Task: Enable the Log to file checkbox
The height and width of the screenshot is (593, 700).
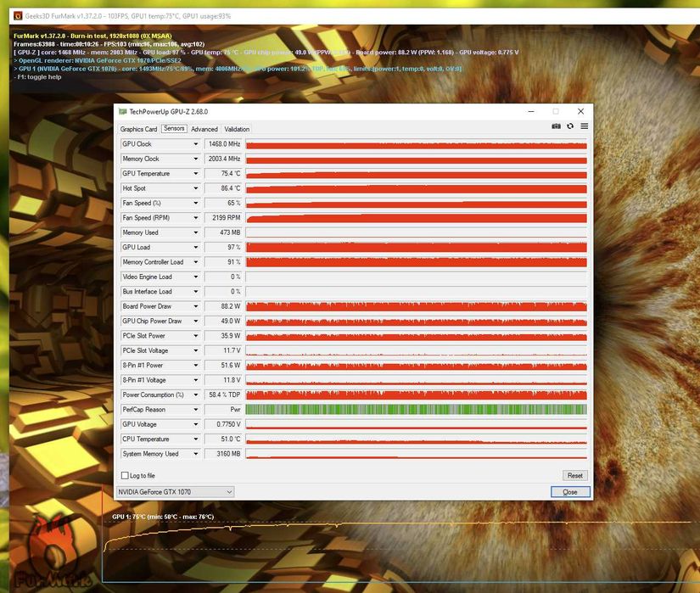Action: [125, 476]
